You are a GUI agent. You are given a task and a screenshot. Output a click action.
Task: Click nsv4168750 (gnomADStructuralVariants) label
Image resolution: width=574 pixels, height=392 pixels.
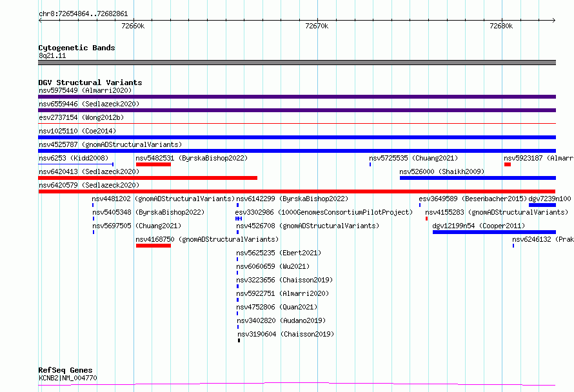207,239
